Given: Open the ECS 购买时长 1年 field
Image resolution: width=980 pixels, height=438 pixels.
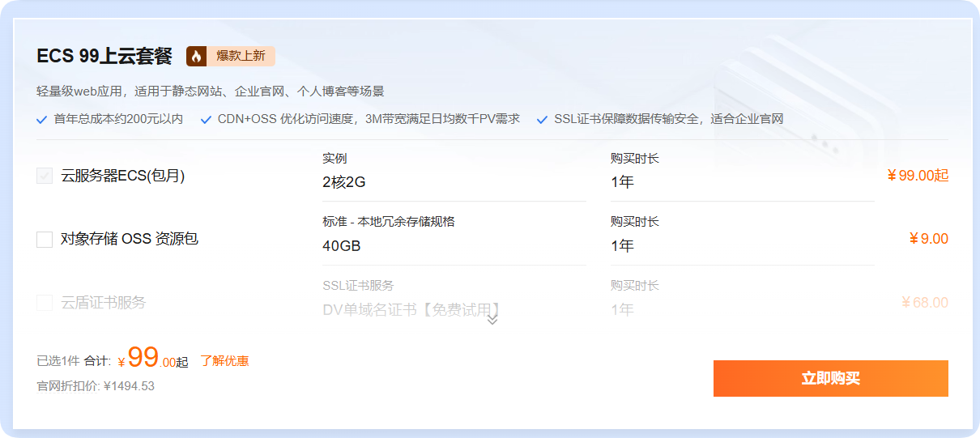Looking at the screenshot, I should [743, 182].
